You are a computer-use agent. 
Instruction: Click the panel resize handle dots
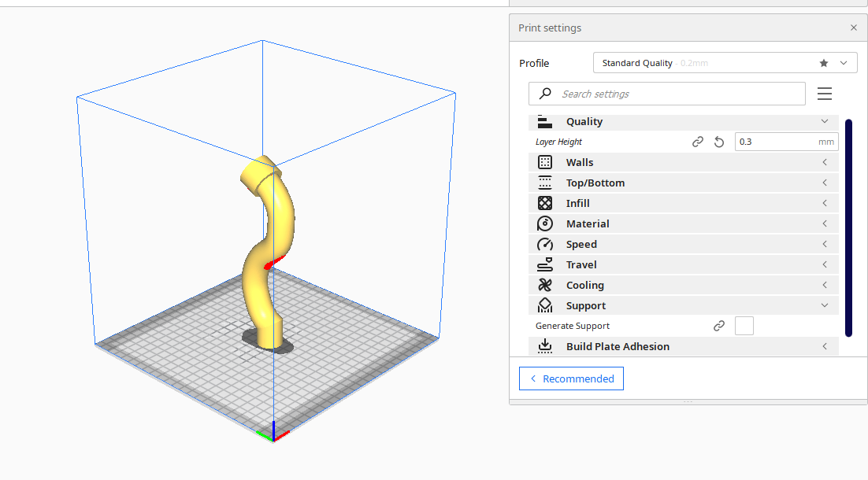[688, 402]
